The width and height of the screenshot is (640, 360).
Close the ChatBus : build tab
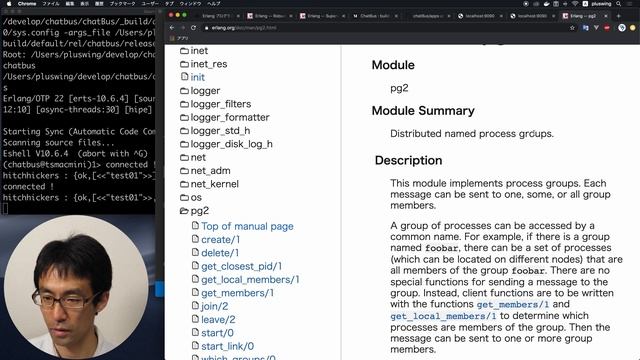(396, 16)
